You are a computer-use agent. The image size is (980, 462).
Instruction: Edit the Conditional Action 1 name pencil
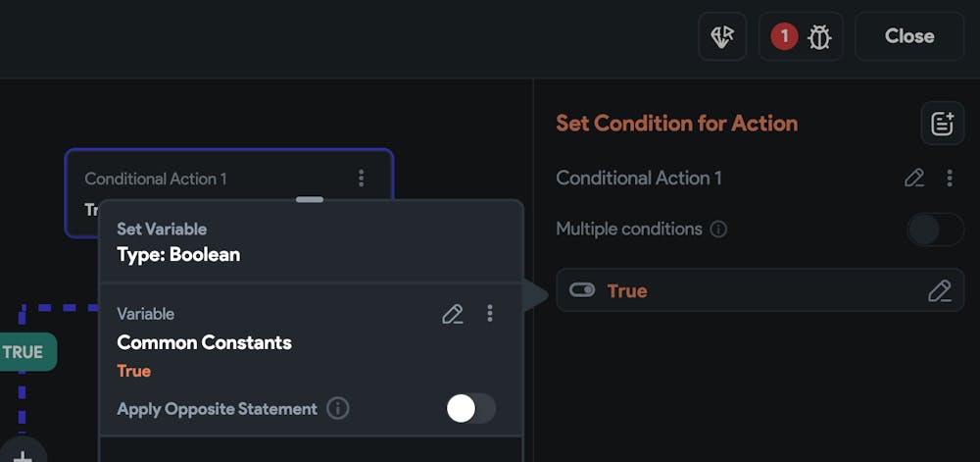click(913, 178)
